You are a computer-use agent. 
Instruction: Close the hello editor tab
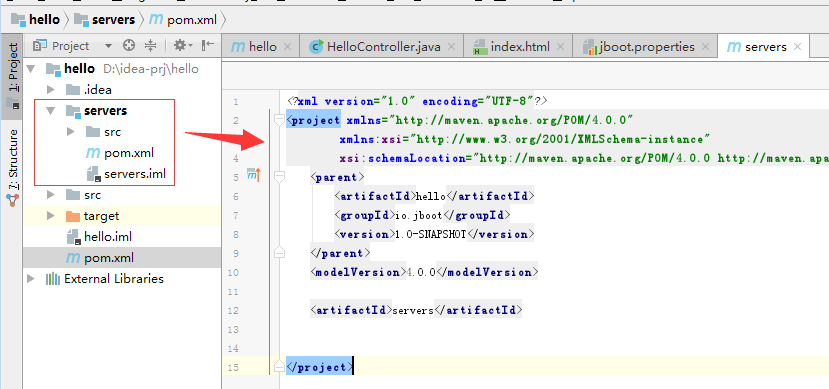pyautogui.click(x=287, y=47)
